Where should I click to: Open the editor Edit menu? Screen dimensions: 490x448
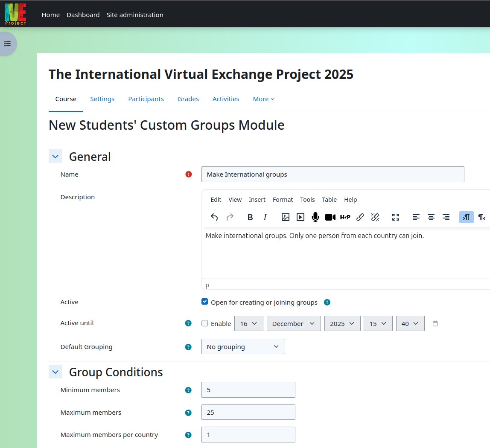tap(216, 200)
